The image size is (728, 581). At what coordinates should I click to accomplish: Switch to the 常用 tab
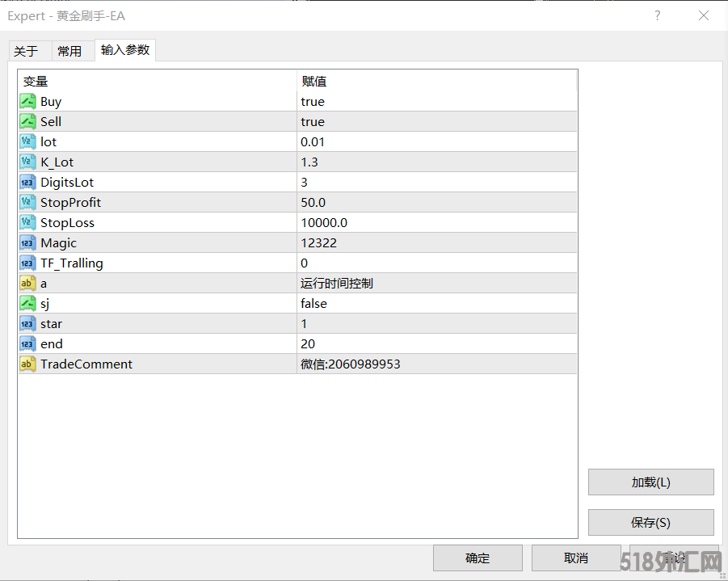coord(69,51)
